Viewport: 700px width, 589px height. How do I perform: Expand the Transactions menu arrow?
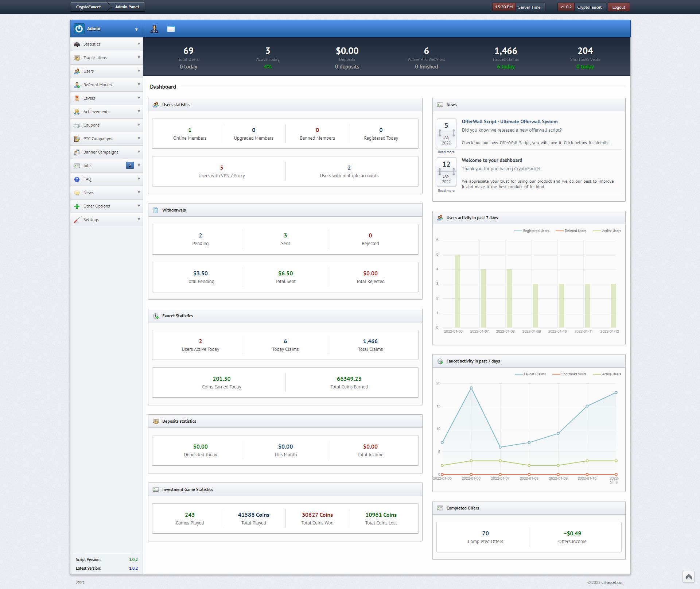pyautogui.click(x=139, y=58)
